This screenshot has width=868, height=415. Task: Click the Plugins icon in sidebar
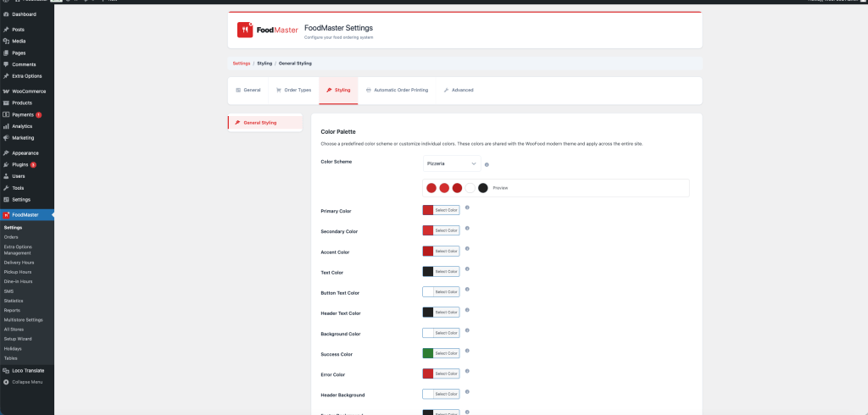pos(6,165)
